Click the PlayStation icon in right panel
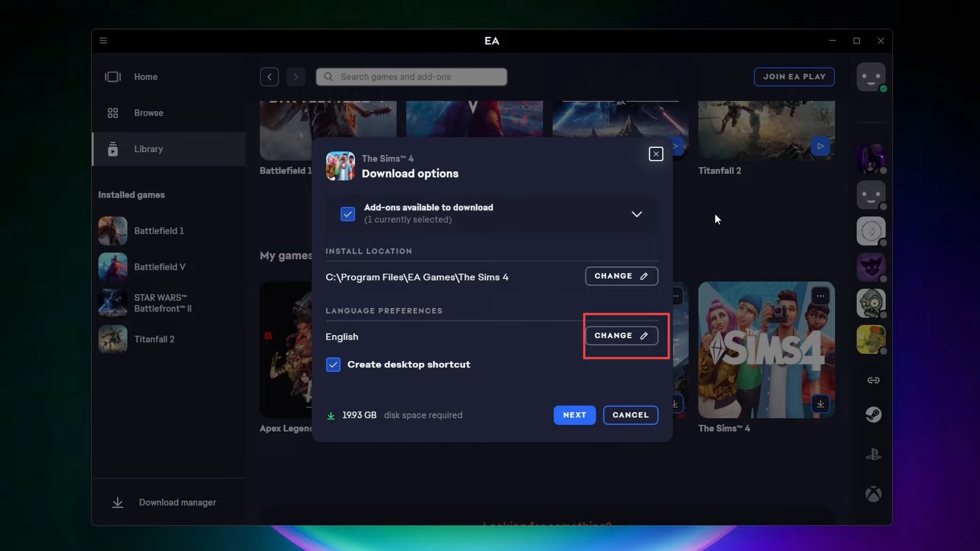 click(x=873, y=454)
